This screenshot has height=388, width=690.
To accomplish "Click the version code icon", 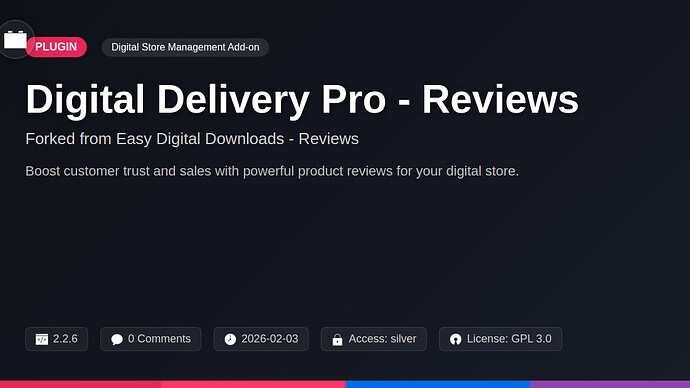I will pyautogui.click(x=42, y=339).
